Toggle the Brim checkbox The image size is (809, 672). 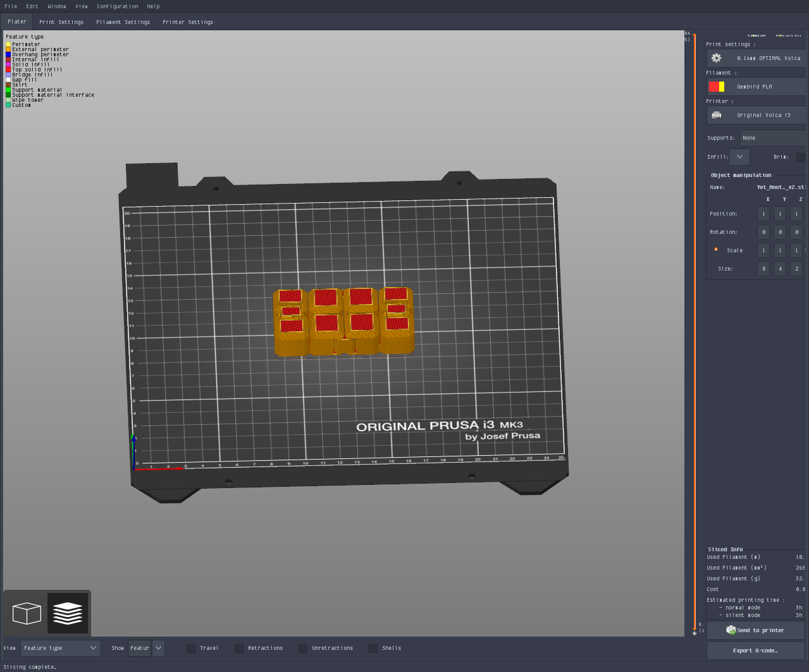coord(801,157)
